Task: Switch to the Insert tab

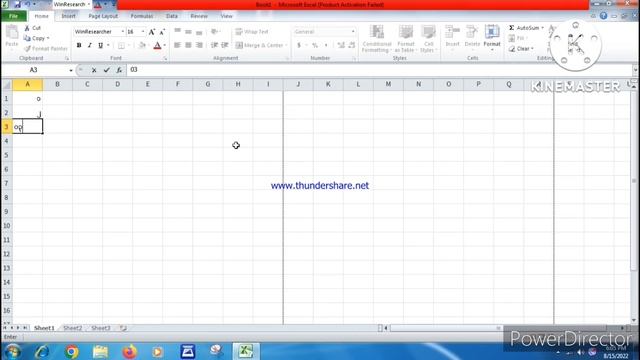Action: coord(68,16)
